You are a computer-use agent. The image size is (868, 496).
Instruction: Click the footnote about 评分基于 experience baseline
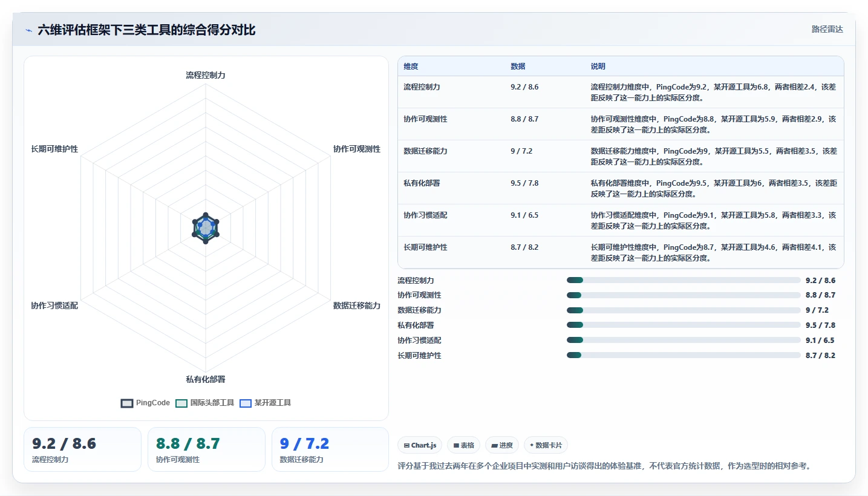(604, 466)
